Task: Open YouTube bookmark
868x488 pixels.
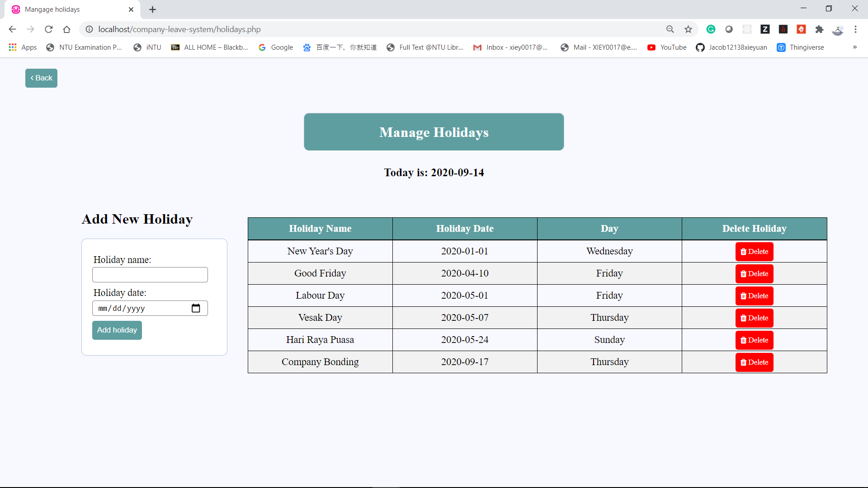Action: (x=667, y=47)
